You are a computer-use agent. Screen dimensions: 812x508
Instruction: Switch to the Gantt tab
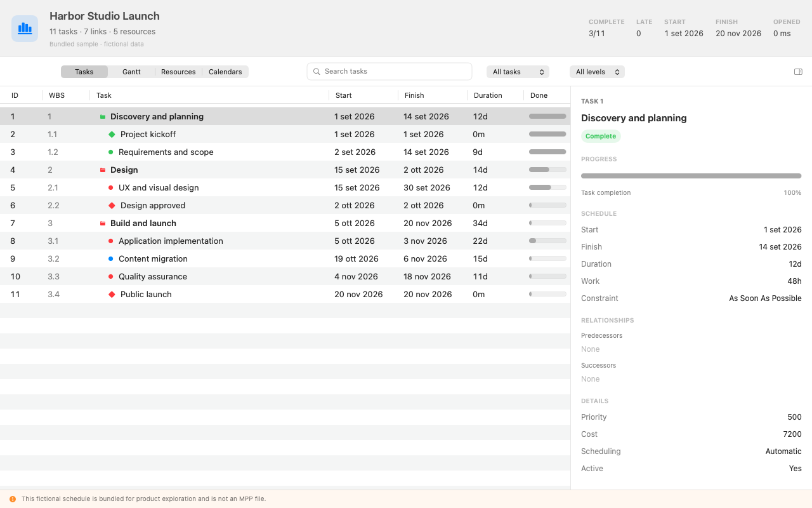tap(131, 72)
